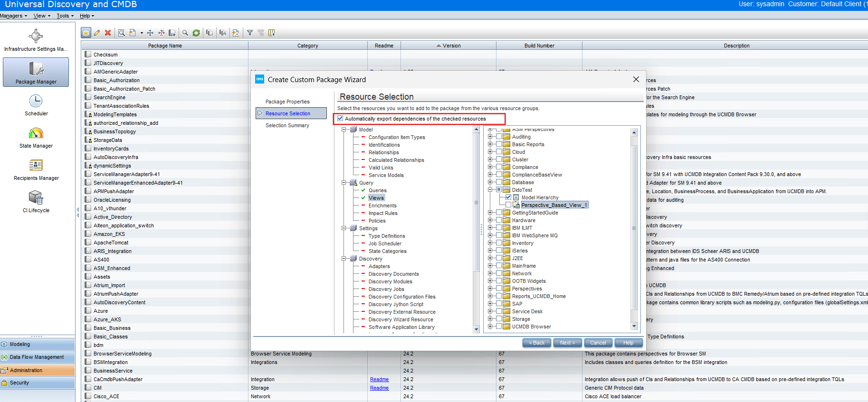This screenshot has width=868, height=402.
Task: Click the views list vertical scrollbar
Action: coord(634,228)
